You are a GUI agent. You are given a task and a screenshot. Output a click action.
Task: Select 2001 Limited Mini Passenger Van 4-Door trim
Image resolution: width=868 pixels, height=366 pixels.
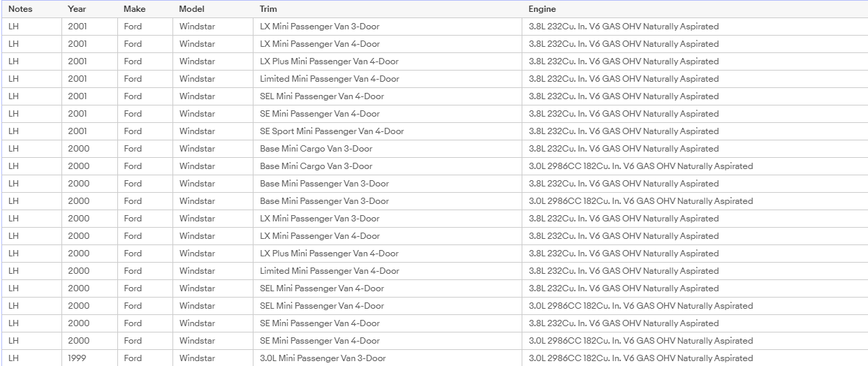(x=330, y=79)
